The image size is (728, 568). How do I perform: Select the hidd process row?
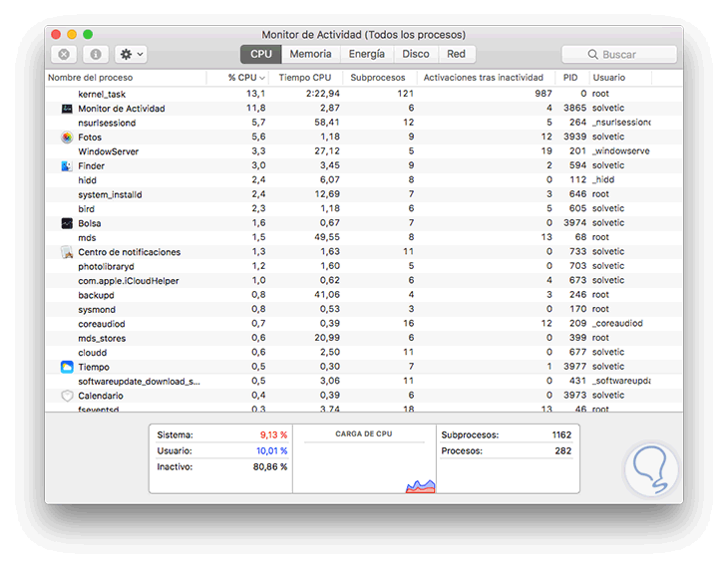tap(364, 180)
